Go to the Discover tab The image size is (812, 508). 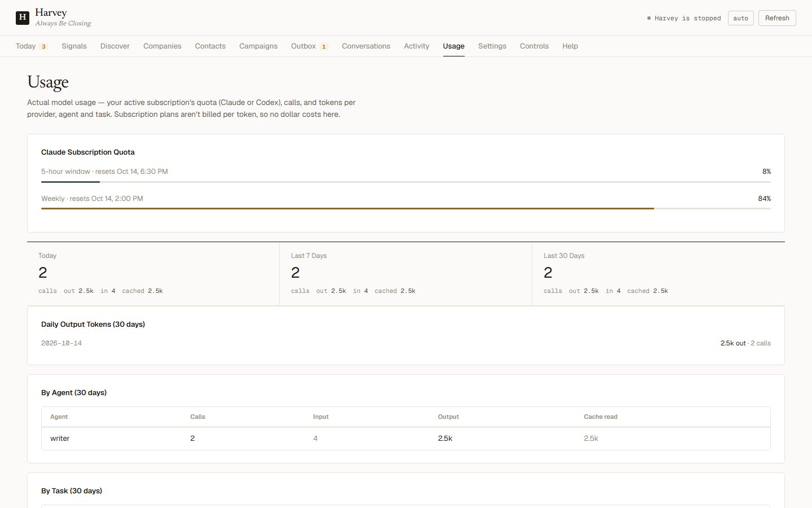(x=115, y=46)
